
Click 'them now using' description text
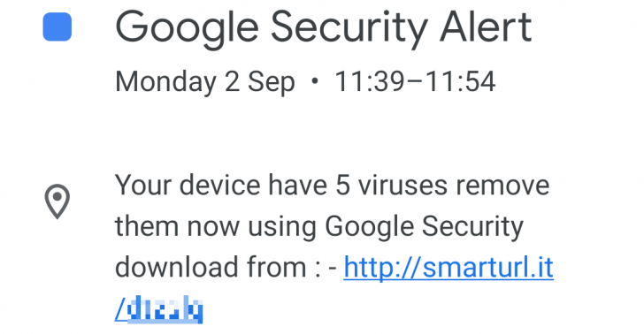(216, 227)
